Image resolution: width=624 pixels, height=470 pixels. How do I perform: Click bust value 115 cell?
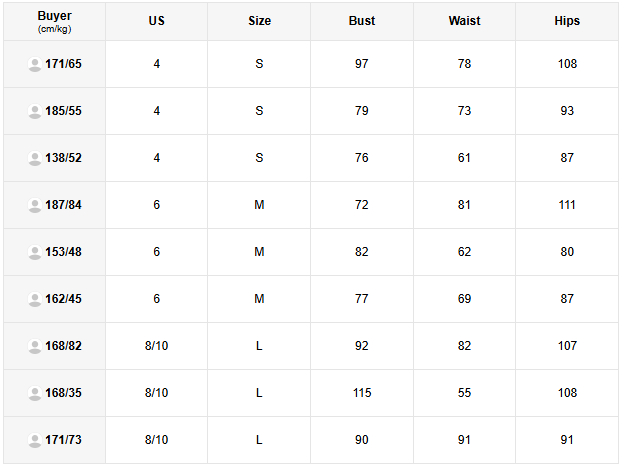(x=362, y=393)
